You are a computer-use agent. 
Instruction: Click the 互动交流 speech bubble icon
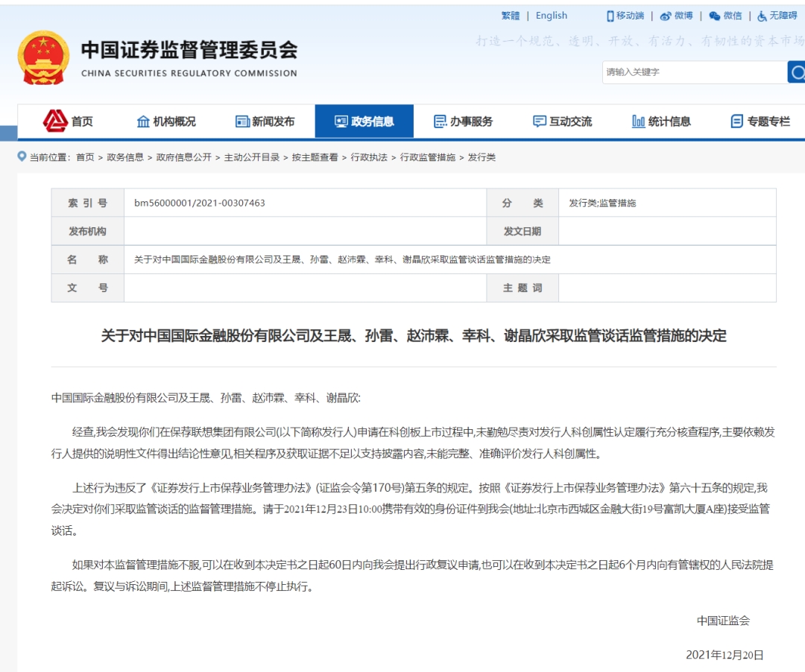pyautogui.click(x=538, y=120)
